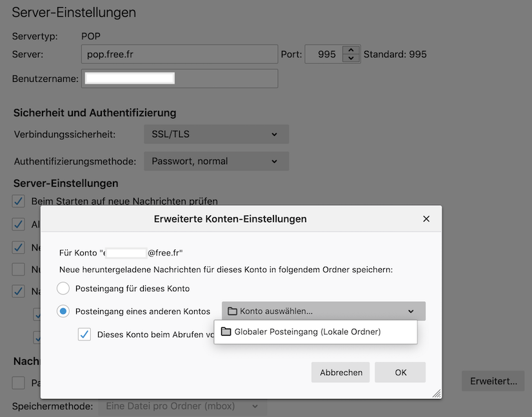Click the folder icon beside Globaler Posteingang
The height and width of the screenshot is (417, 532).
(x=226, y=332)
